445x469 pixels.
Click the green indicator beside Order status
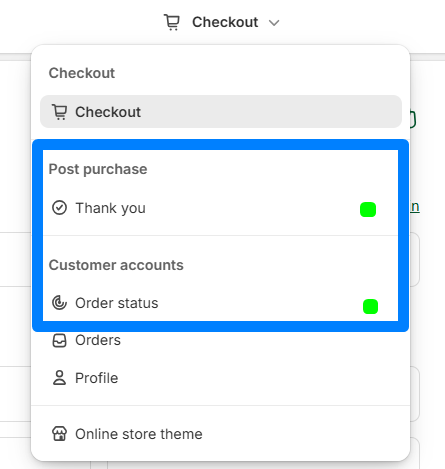(370, 306)
